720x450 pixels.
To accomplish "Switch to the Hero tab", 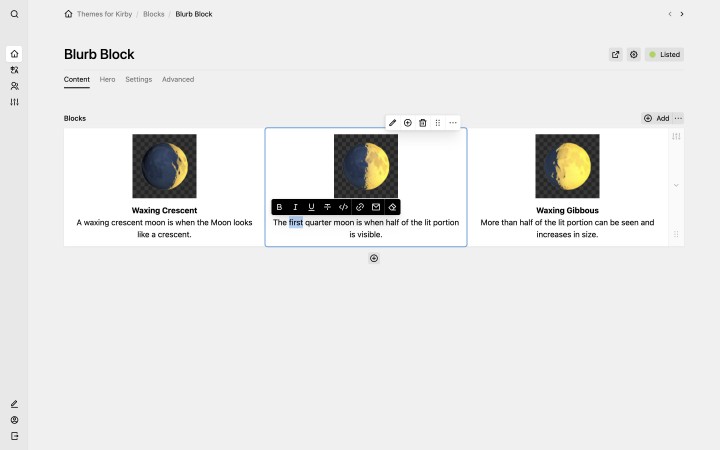I will coord(107,79).
